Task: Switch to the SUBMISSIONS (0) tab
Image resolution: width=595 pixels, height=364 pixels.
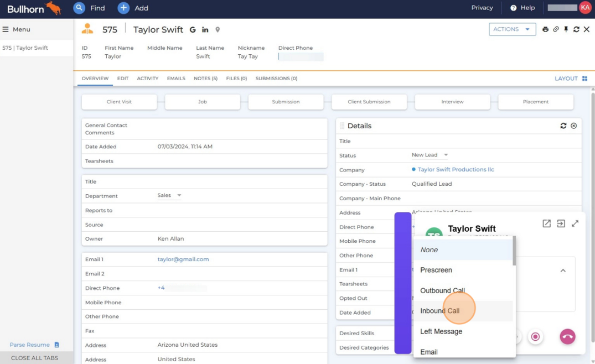Action: click(276, 79)
